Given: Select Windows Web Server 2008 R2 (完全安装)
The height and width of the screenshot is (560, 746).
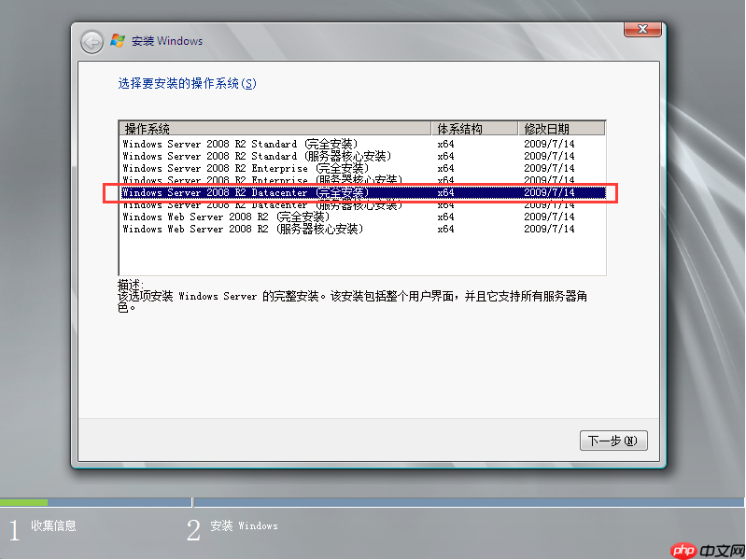Looking at the screenshot, I should [362, 217].
